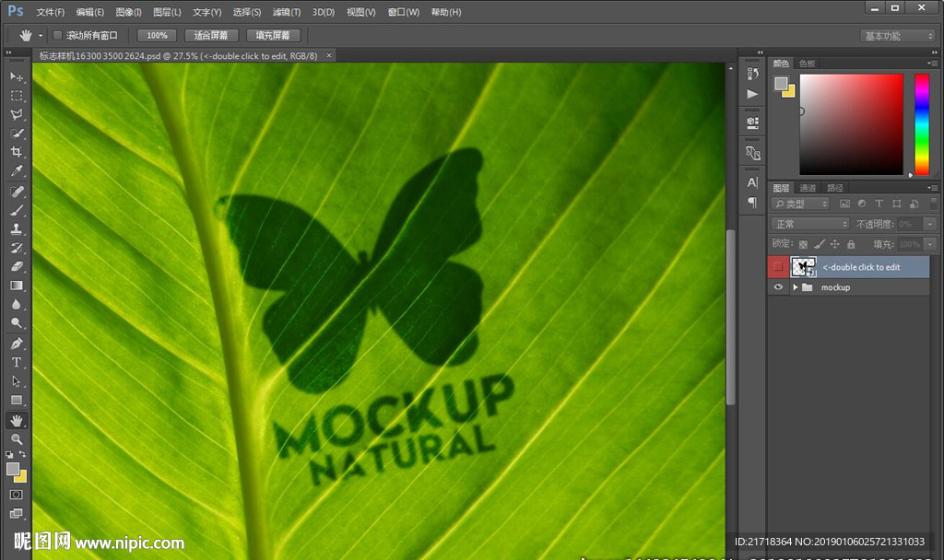Click the lock all layer icon
Viewport: 944px width, 560px height.
coord(851,244)
